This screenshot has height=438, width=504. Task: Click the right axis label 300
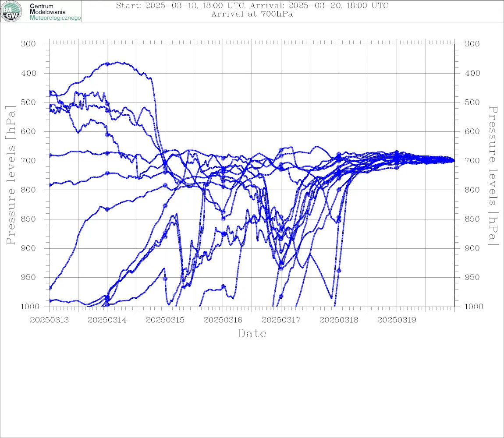(x=472, y=44)
